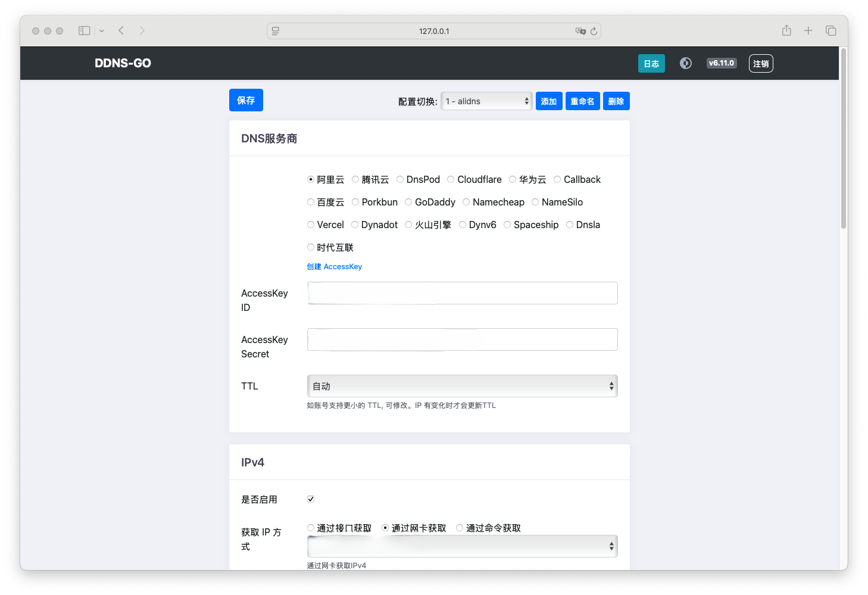Open the network card selection dropdown
Viewport: 868px width, 595px height.
[x=463, y=546]
